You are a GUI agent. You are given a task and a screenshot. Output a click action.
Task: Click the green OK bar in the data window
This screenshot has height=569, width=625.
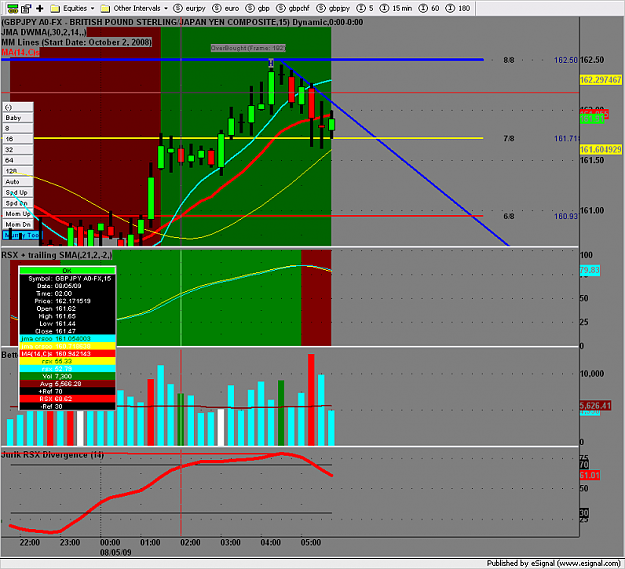tap(67, 271)
